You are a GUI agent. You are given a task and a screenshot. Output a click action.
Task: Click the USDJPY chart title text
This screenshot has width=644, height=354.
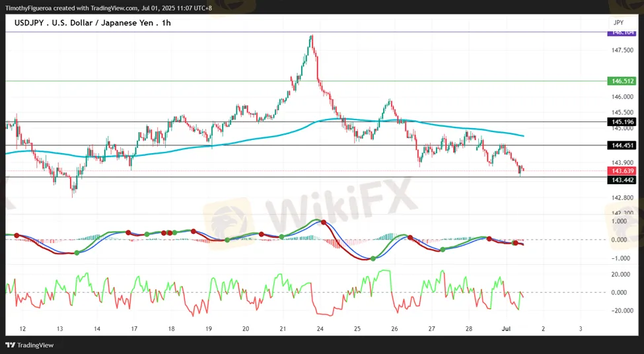click(92, 23)
